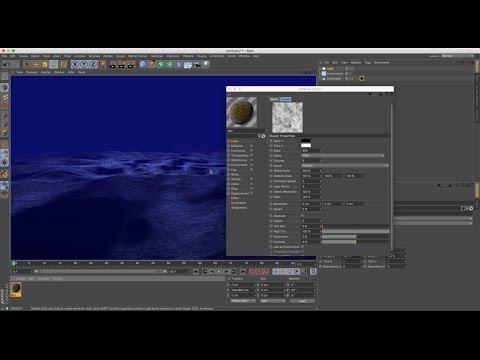Open the viewport Cameras menu
480x360 pixels.
pyautogui.click(x=32, y=72)
